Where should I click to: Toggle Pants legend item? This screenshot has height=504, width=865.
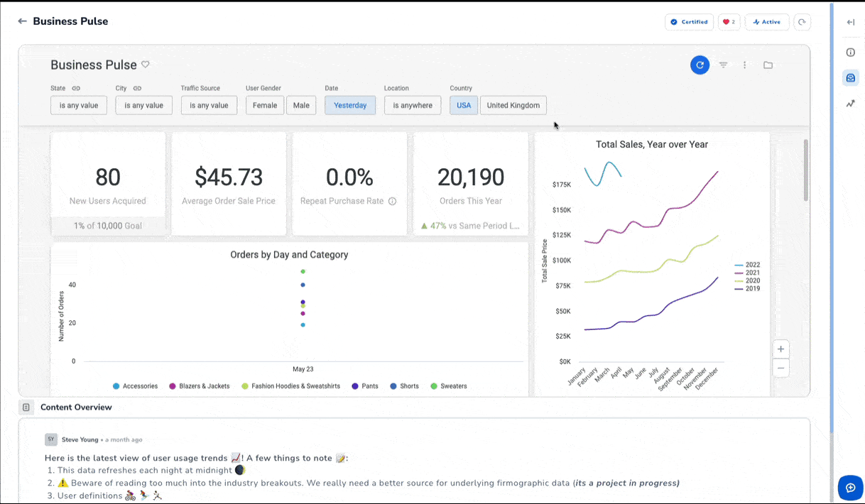coord(364,386)
